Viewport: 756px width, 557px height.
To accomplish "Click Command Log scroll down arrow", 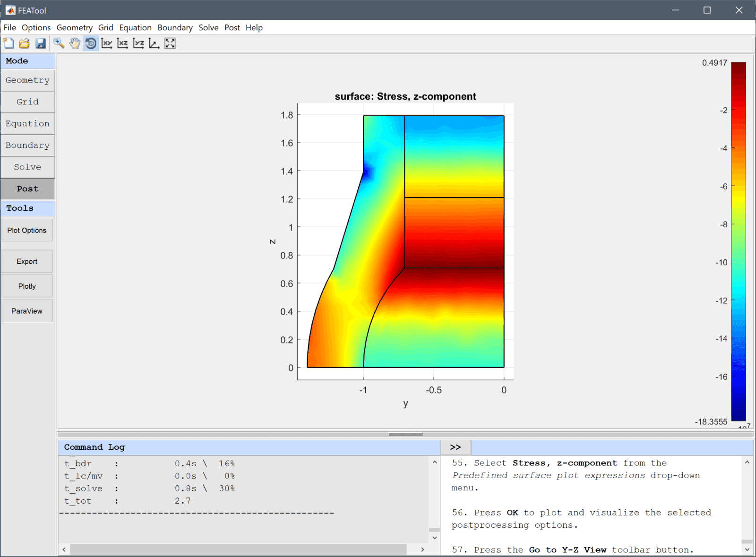I will click(x=435, y=538).
